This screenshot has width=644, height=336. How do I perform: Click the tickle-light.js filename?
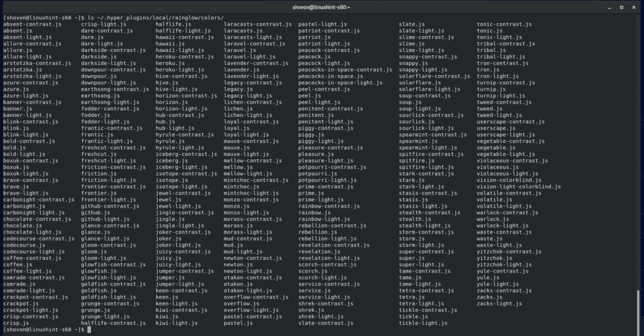click(423, 323)
